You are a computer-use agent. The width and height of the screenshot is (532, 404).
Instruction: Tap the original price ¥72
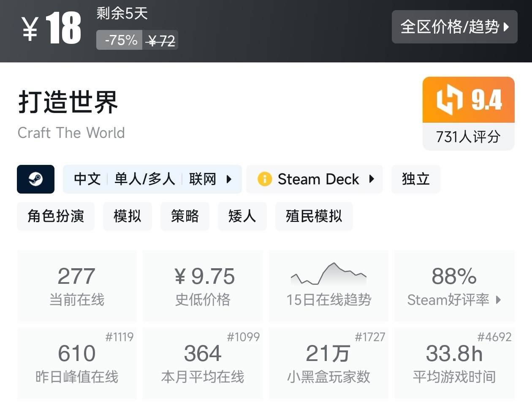coord(160,40)
